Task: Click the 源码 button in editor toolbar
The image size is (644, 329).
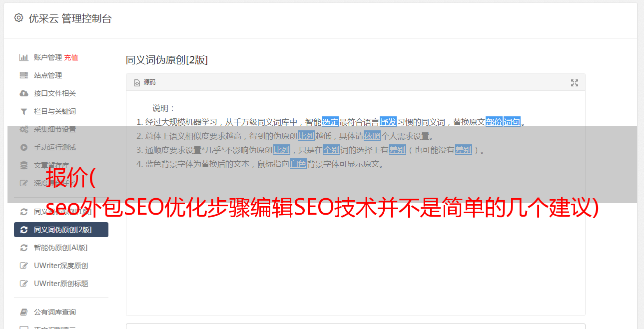Action: click(x=145, y=82)
